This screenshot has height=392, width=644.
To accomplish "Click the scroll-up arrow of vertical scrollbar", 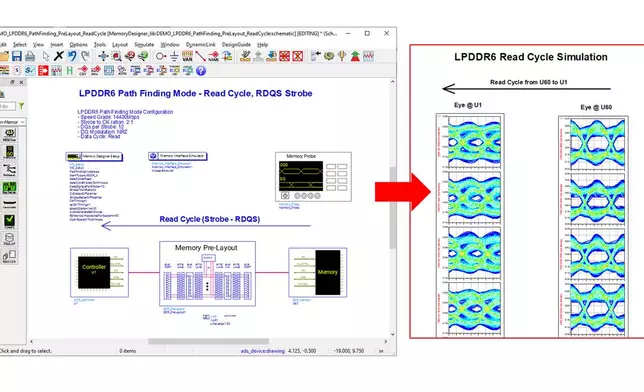I will [x=393, y=82].
